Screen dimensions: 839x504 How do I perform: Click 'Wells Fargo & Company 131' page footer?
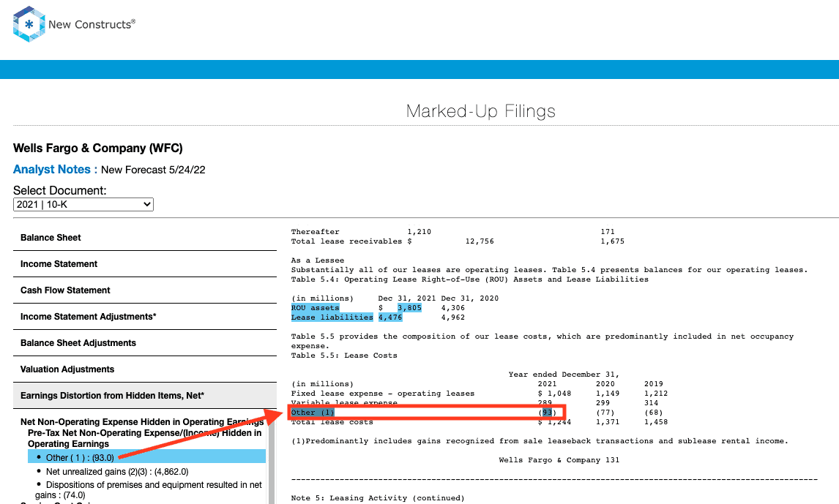pyautogui.click(x=559, y=460)
